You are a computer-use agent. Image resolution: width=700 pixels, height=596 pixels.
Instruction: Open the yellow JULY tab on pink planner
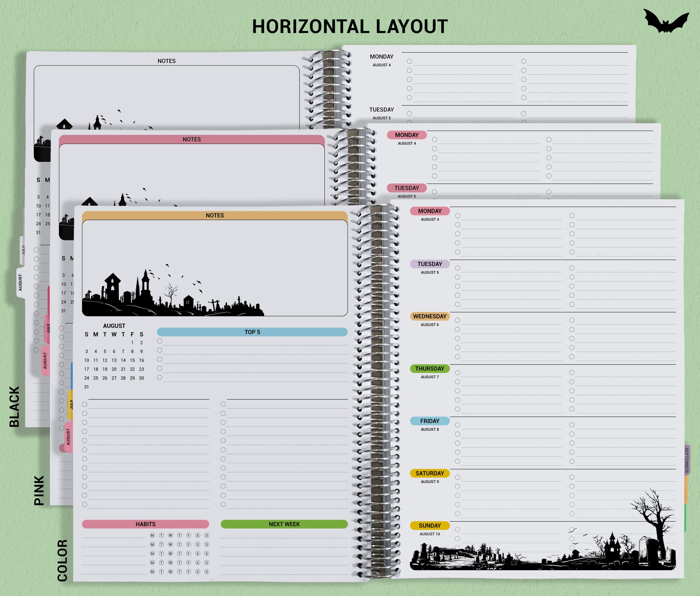tap(71, 404)
